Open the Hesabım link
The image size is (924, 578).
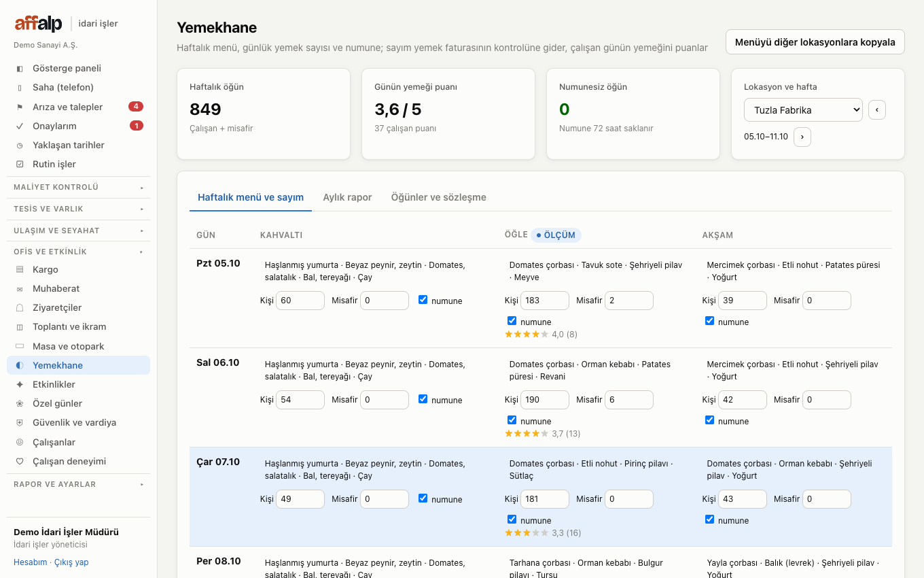pos(31,562)
